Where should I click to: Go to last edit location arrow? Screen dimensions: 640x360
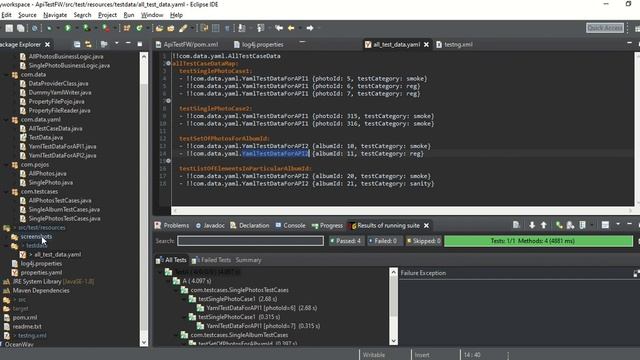[x=279, y=28]
